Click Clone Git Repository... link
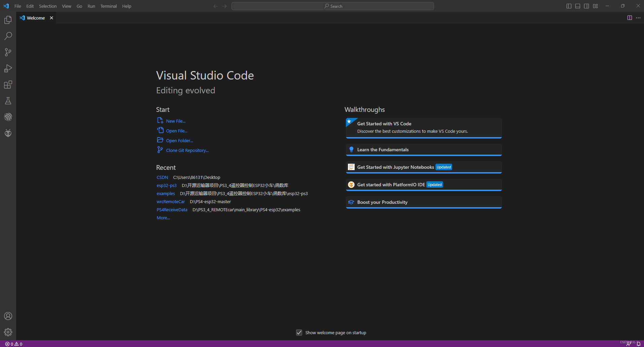 pos(187,151)
